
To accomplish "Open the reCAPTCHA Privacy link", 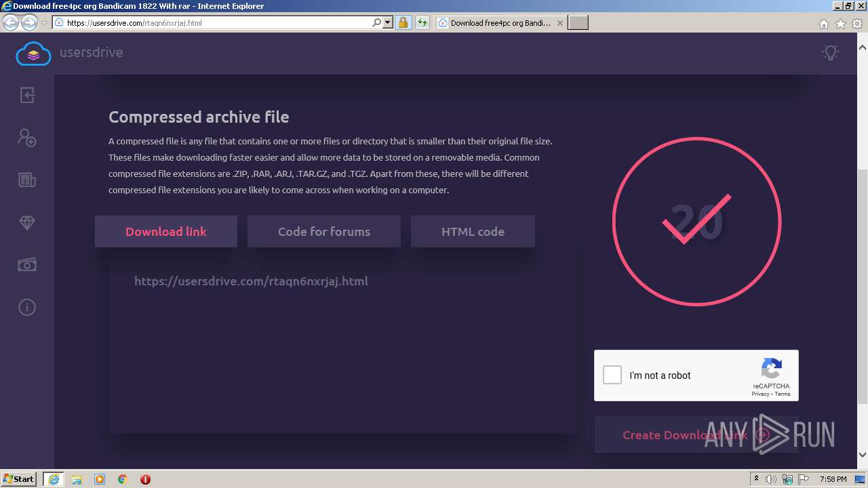I will [760, 394].
